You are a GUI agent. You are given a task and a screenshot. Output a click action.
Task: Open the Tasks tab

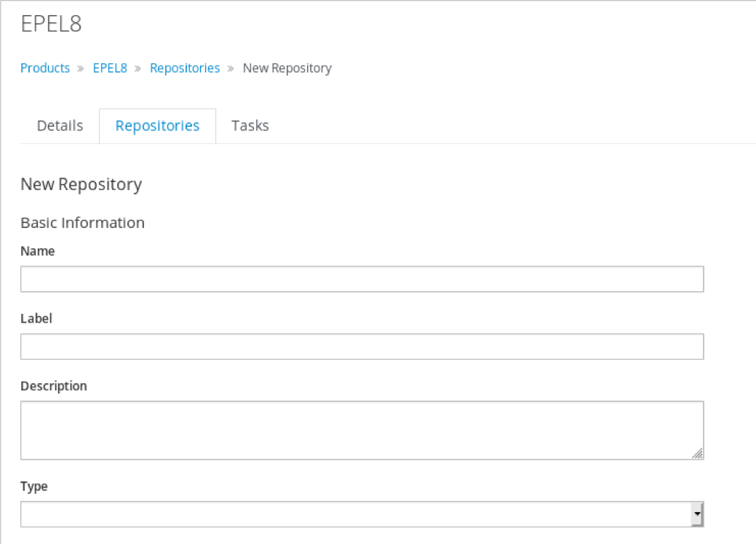click(250, 125)
